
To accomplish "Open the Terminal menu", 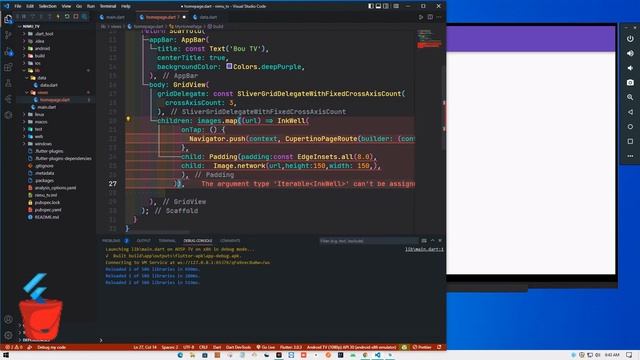I will (108, 6).
